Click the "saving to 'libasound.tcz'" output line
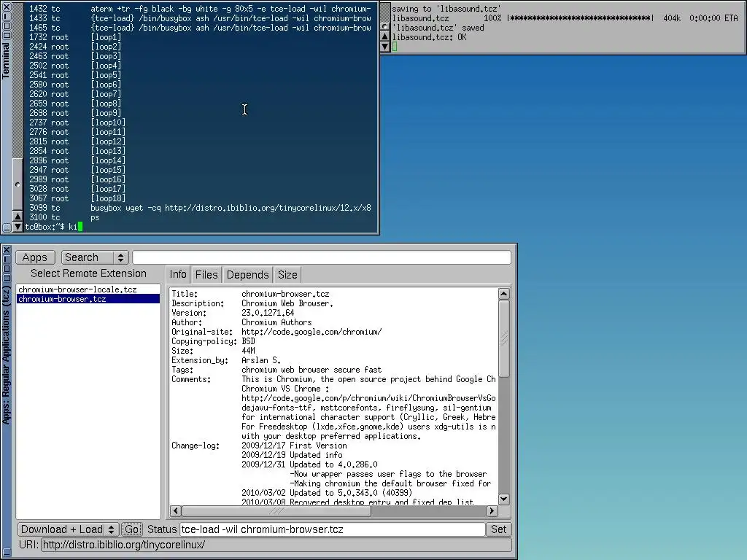 coord(446,9)
